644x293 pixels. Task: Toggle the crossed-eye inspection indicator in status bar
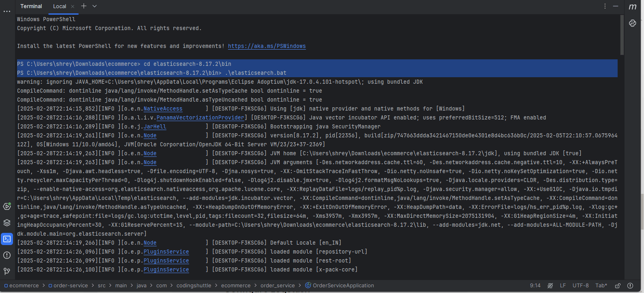[x=550, y=286]
